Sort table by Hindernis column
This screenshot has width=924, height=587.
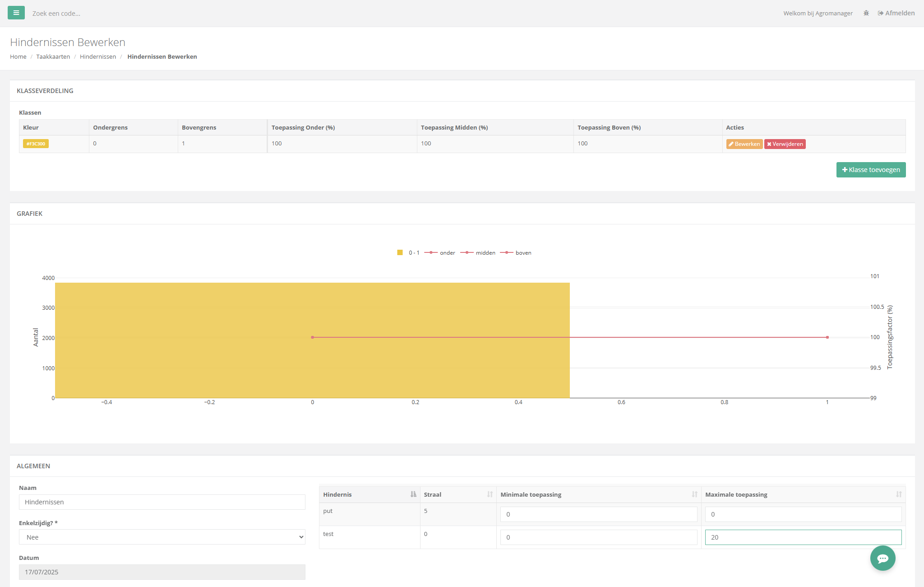click(x=370, y=494)
